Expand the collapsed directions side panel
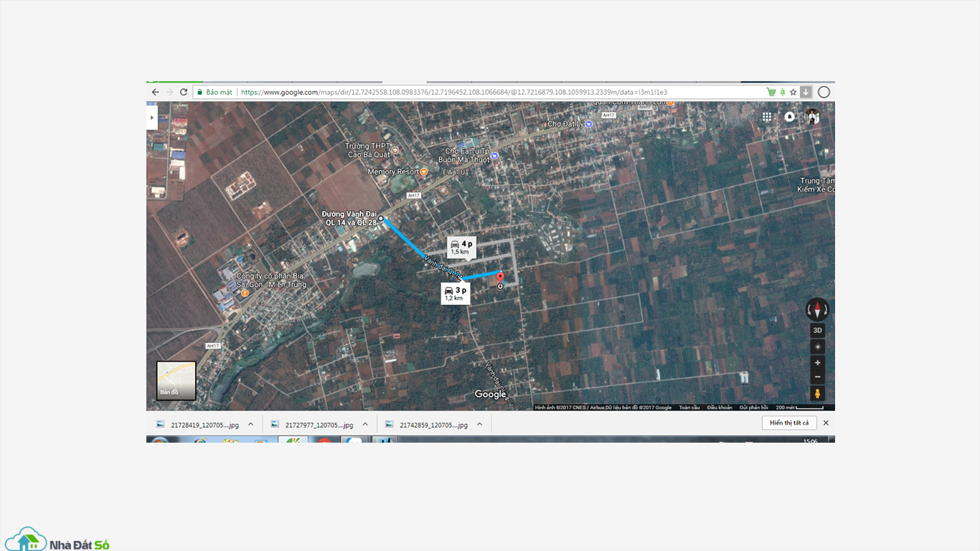The width and height of the screenshot is (980, 551). click(x=151, y=116)
